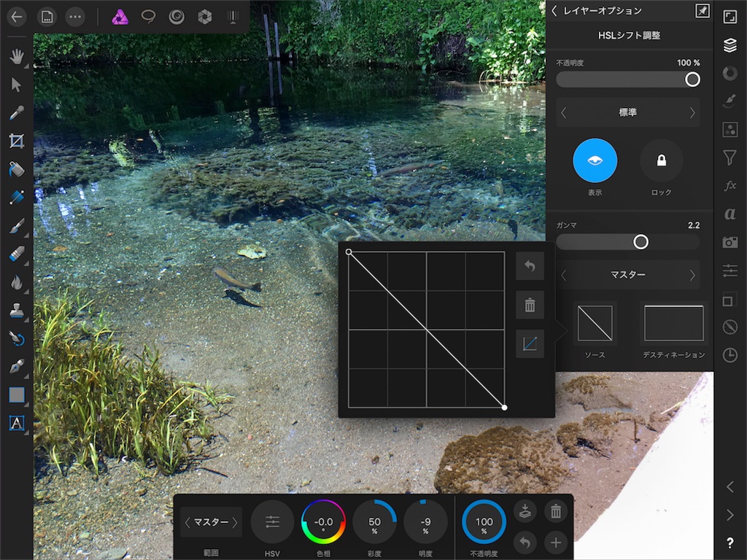Screen dimensions: 747x560
Task: Switch to the Develop persona aperture icon
Action: (x=205, y=17)
